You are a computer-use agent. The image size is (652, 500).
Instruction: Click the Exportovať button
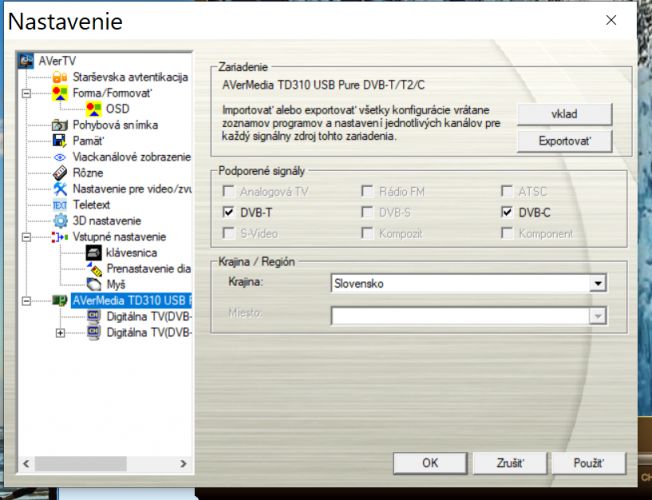tap(564, 141)
